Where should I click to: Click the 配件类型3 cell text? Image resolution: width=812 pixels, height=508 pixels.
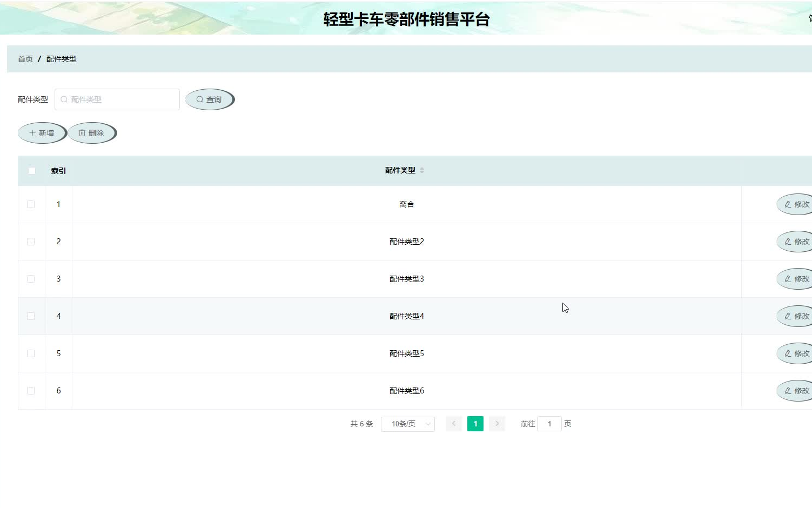[x=407, y=279]
